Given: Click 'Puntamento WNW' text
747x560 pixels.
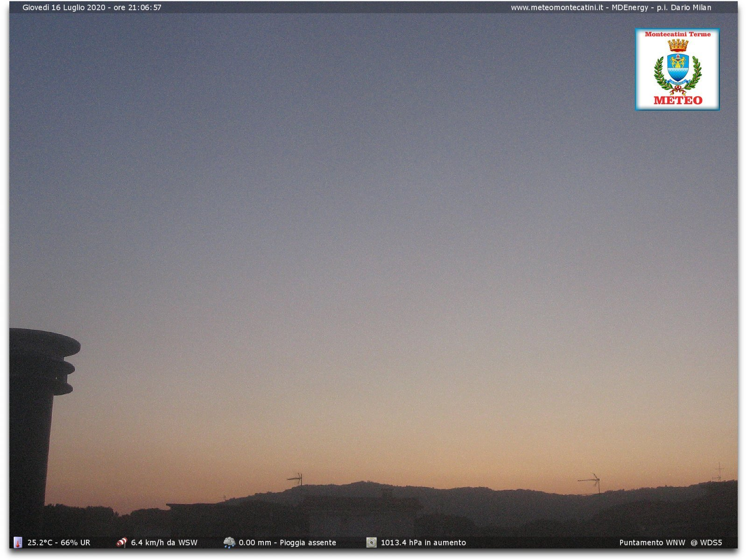Looking at the screenshot, I should click(x=652, y=543).
